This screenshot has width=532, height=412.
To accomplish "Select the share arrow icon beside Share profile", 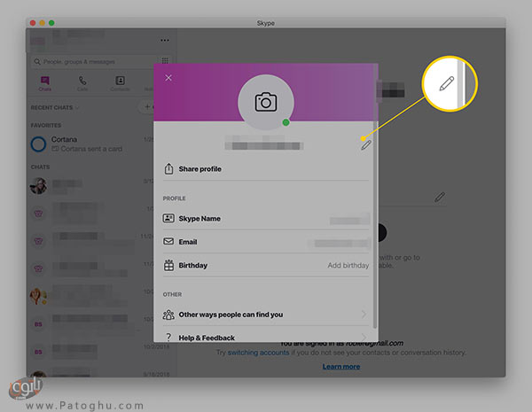I will (168, 168).
